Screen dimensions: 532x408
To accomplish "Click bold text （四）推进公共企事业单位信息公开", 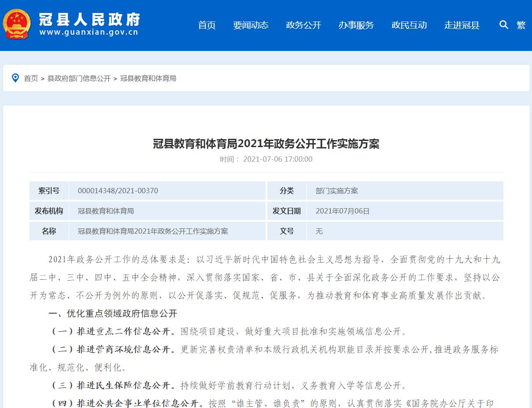I will (x=127, y=403).
